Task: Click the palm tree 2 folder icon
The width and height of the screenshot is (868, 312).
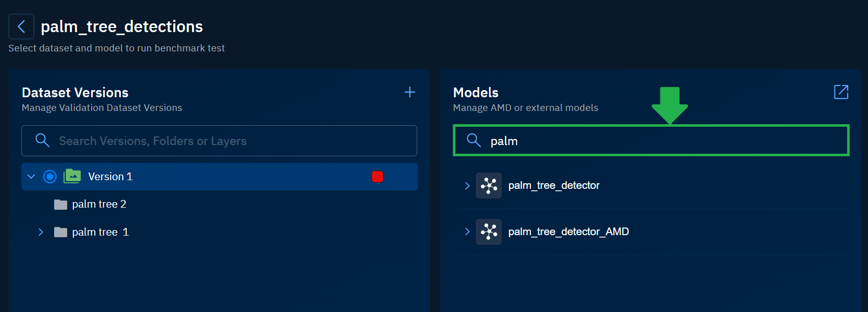Action: pos(61,205)
